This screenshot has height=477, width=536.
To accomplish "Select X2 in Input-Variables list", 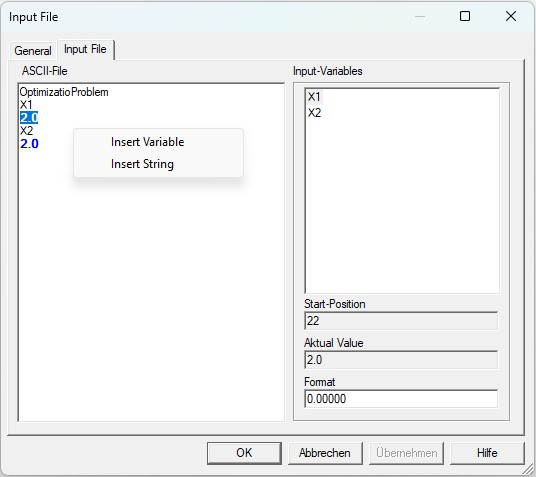I will pyautogui.click(x=314, y=113).
